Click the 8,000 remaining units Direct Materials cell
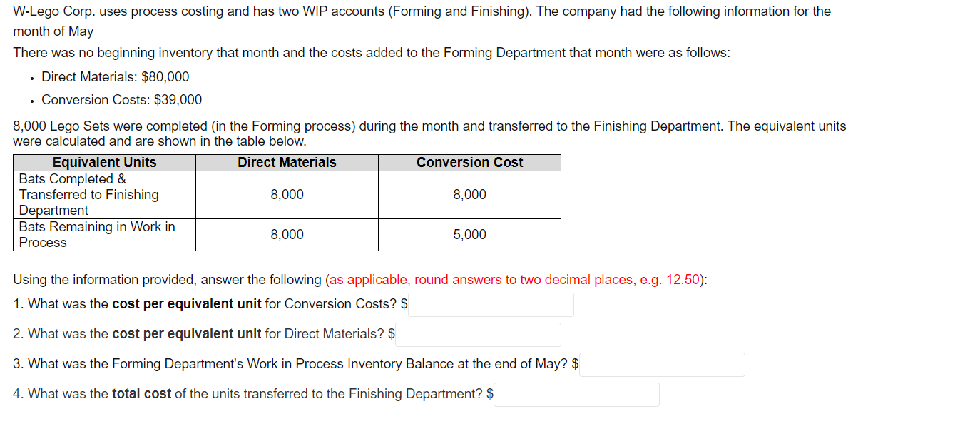This screenshot has height=429, width=980. 287,234
